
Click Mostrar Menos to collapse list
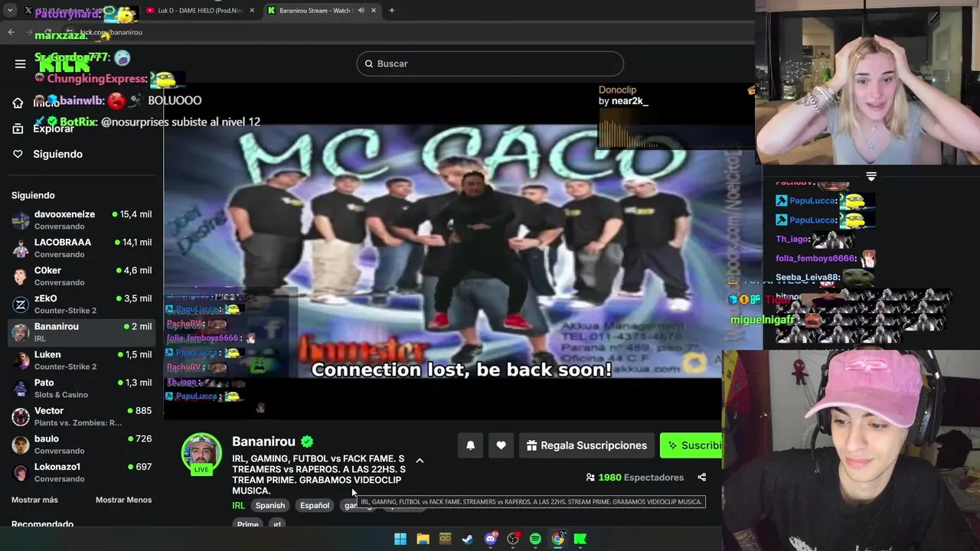pos(123,500)
